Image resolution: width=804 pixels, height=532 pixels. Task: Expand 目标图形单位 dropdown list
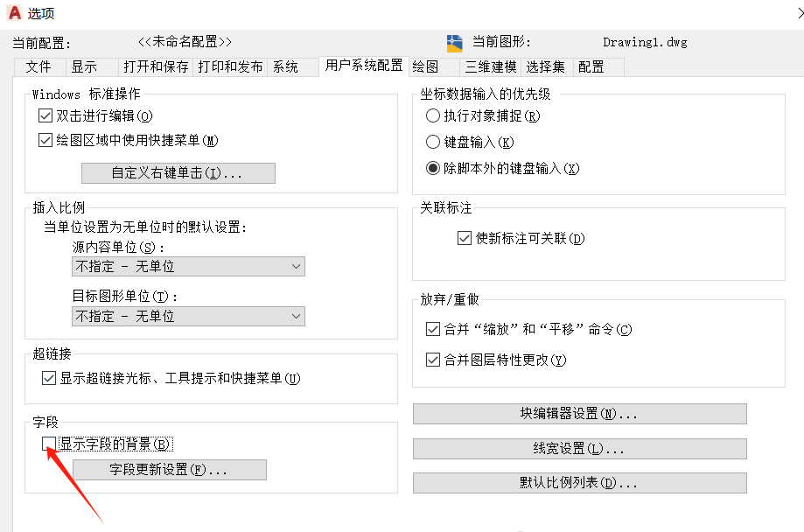[x=188, y=316]
